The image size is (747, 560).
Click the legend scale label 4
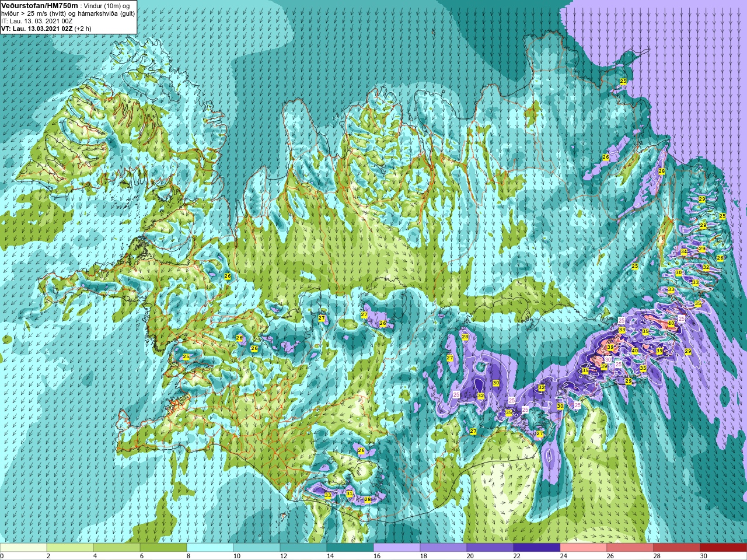coord(95,556)
